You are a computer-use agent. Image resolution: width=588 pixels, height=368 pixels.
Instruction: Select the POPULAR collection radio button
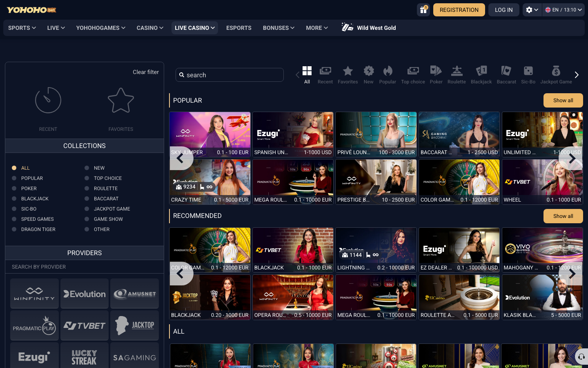(x=14, y=178)
